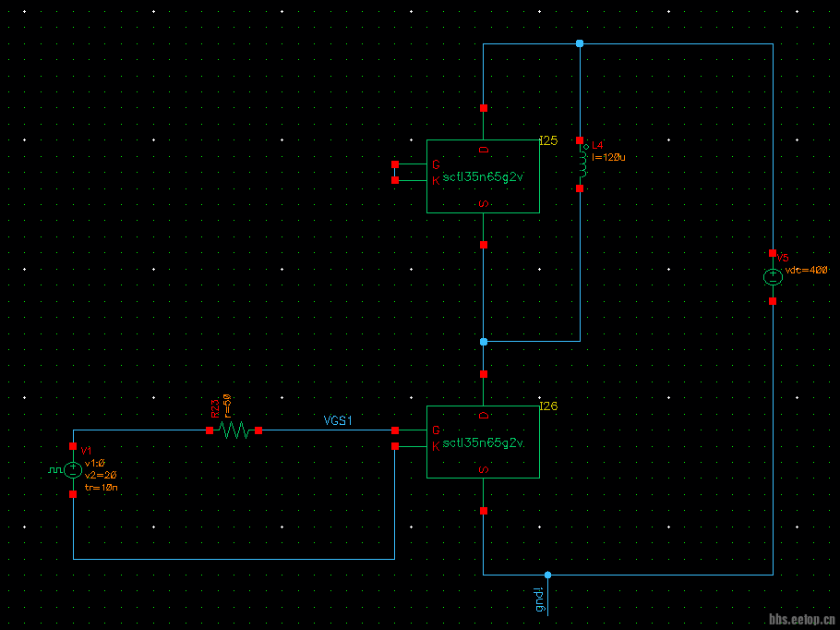Click the S pin letter inside I25
The image size is (840, 630).
click(483, 204)
